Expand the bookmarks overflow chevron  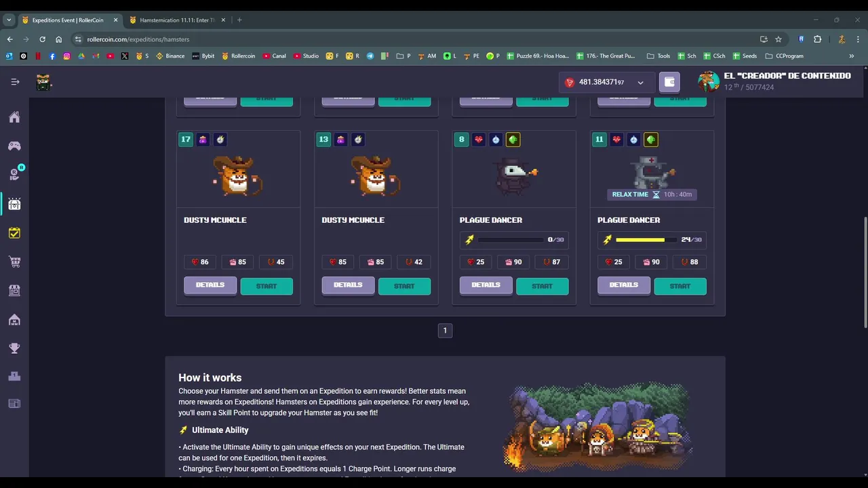[x=852, y=56]
